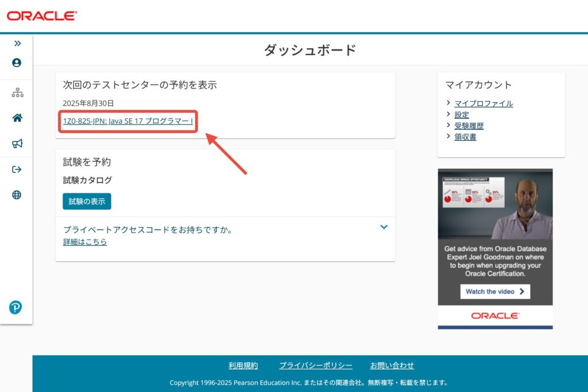Sign out using the logout arrow icon
The height and width of the screenshot is (392, 588).
pos(17,169)
